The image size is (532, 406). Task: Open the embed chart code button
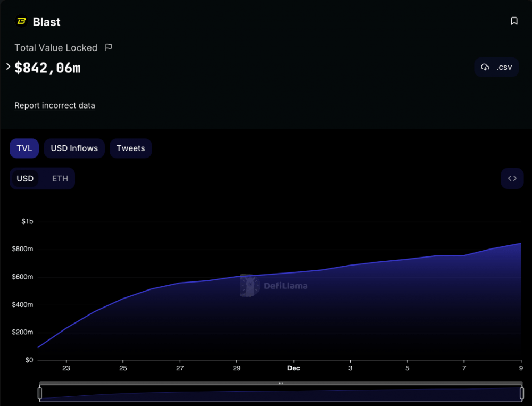[512, 178]
